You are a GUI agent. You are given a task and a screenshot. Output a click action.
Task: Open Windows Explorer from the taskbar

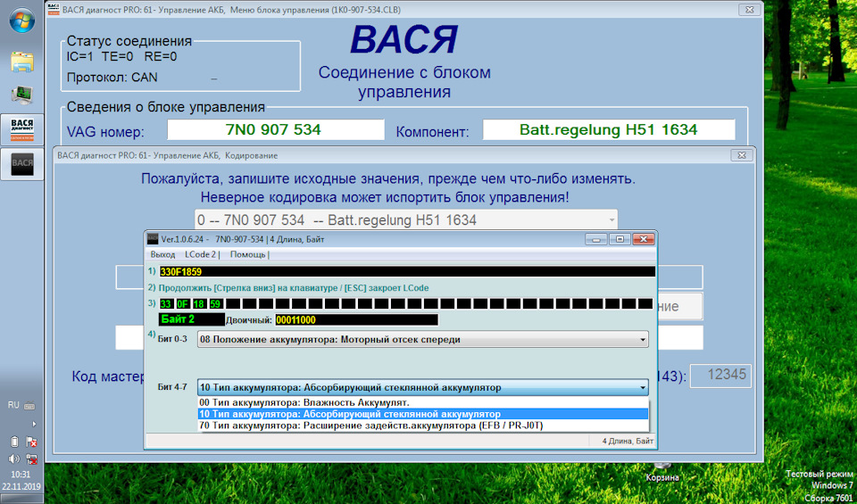tap(21, 62)
